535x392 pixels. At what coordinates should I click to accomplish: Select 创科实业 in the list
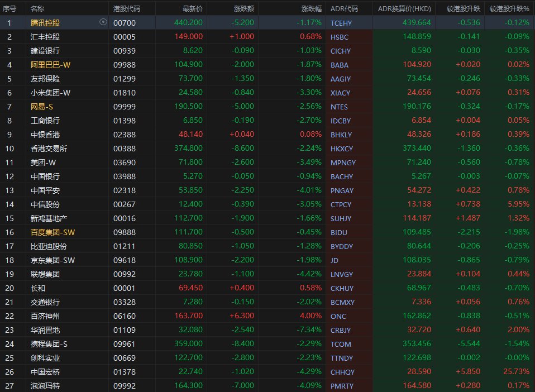45,358
